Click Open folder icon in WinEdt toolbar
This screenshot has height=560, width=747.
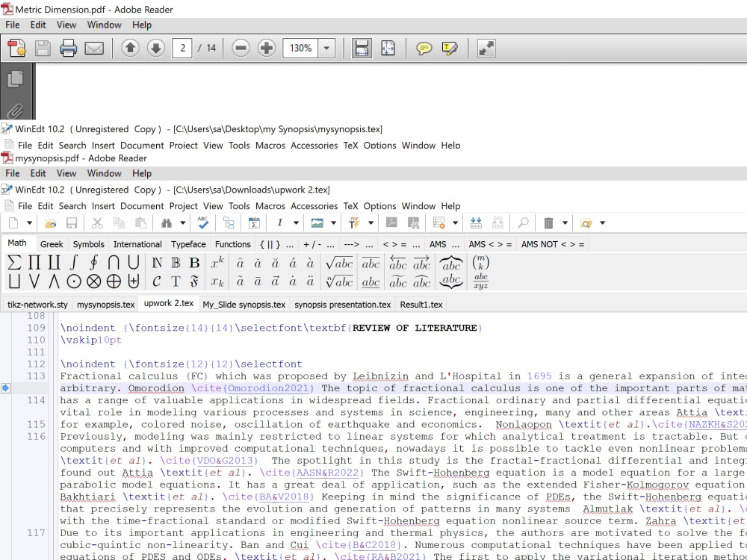click(x=51, y=223)
